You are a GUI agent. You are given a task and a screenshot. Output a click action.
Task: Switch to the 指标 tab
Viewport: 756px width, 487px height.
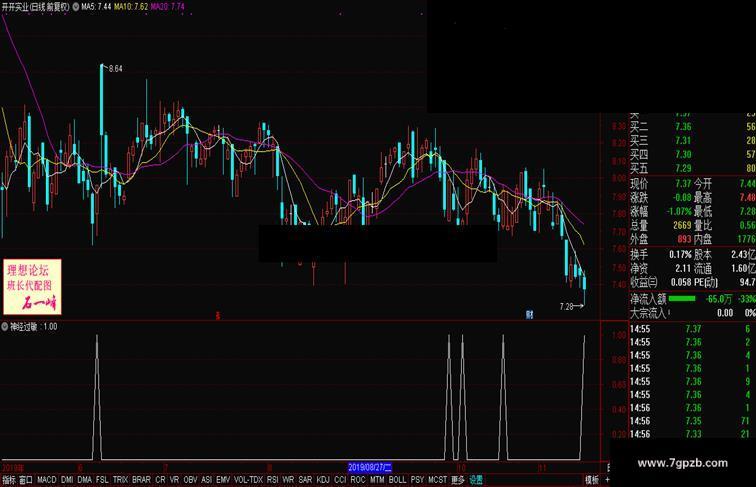[9, 480]
